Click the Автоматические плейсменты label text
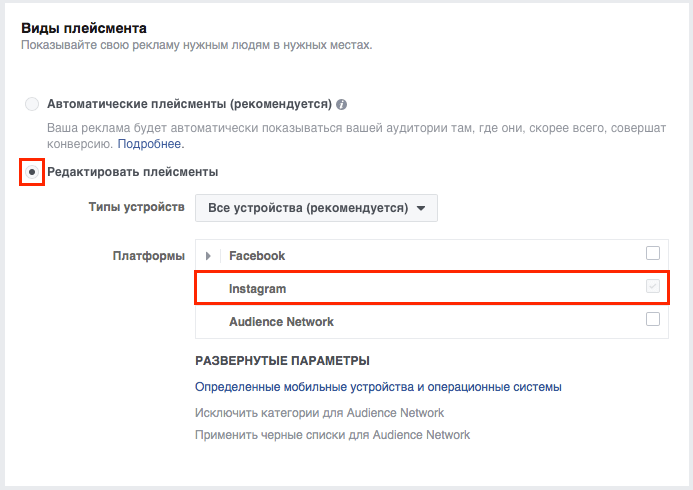The height and width of the screenshot is (490, 693). pyautogui.click(x=189, y=104)
